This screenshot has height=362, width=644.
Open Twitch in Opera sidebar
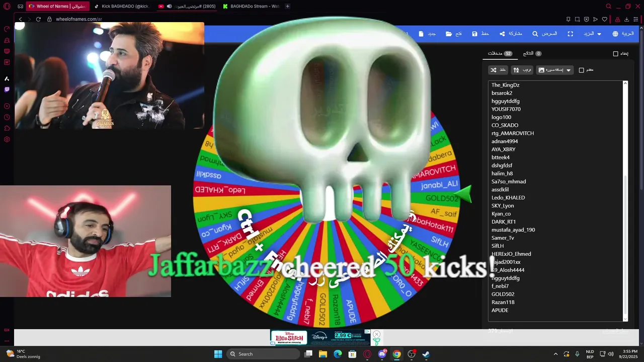click(7, 89)
